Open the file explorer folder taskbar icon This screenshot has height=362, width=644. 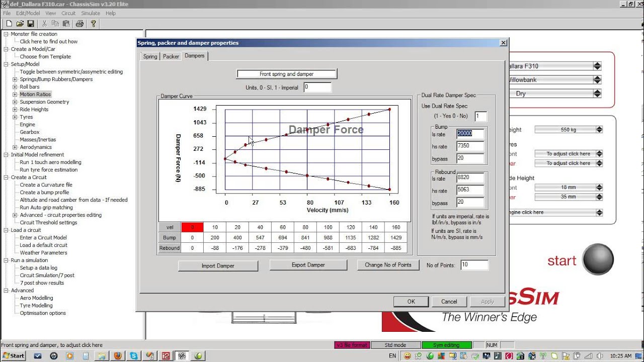tap(102, 355)
